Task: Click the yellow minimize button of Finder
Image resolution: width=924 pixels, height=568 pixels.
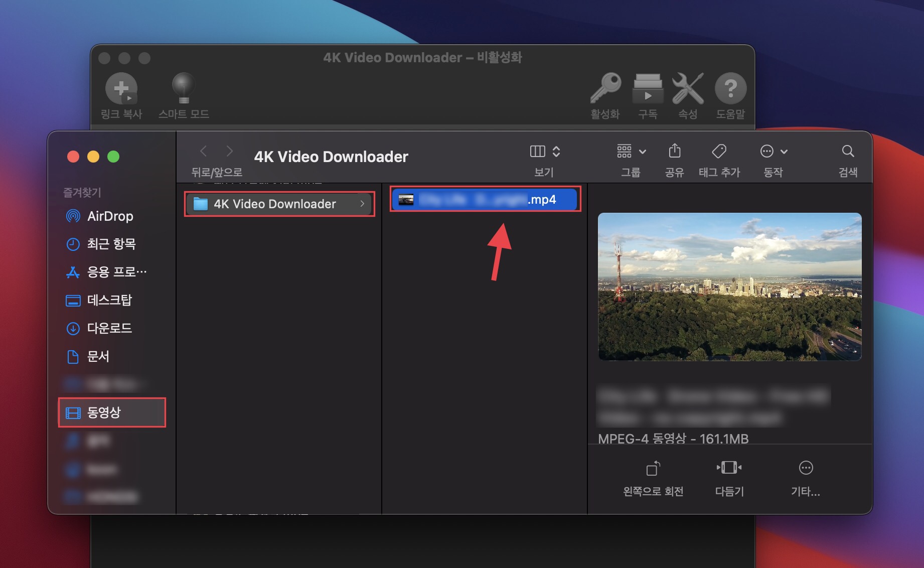Action: point(93,157)
